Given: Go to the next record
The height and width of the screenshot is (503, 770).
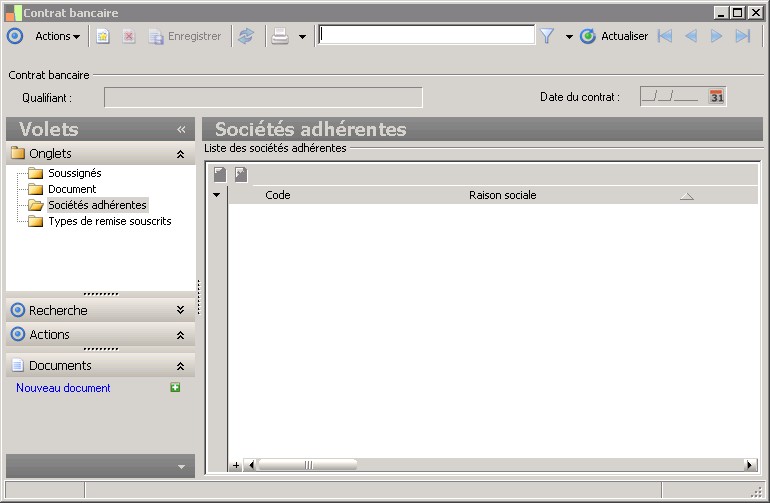Looking at the screenshot, I should (716, 36).
